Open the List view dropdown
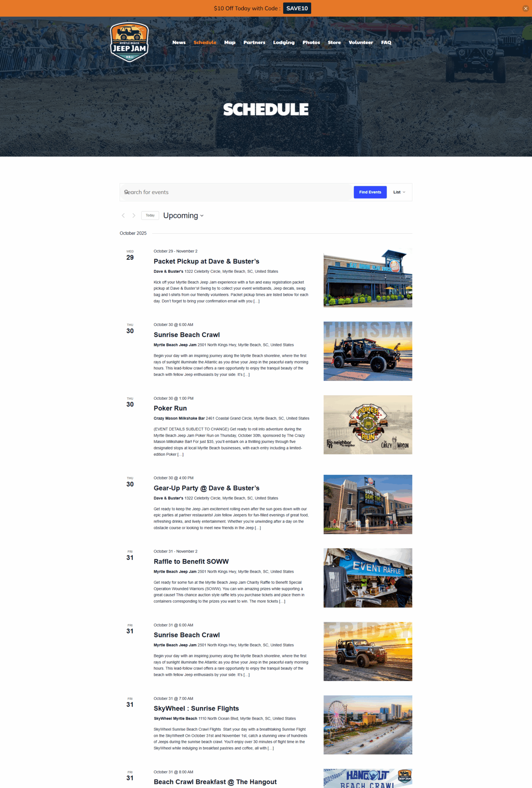The height and width of the screenshot is (788, 532). [x=399, y=192]
